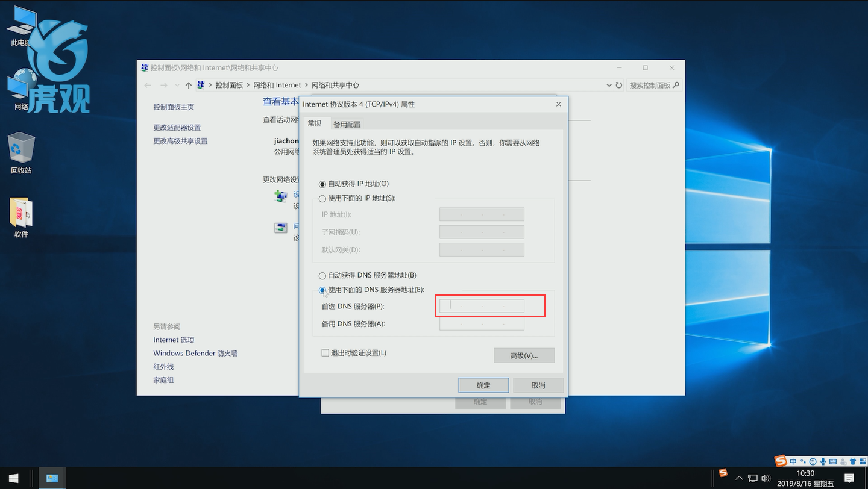Maximize the Control Panel window
This screenshot has width=868, height=489.
coord(645,67)
